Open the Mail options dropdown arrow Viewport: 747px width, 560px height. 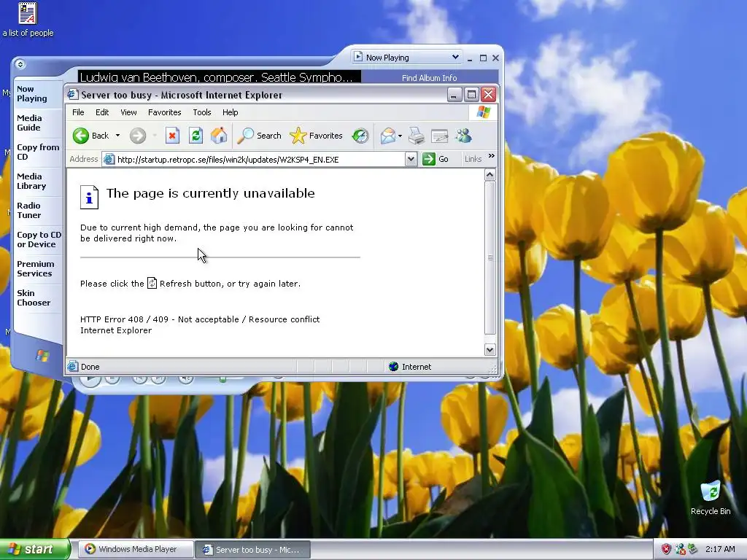coord(400,136)
